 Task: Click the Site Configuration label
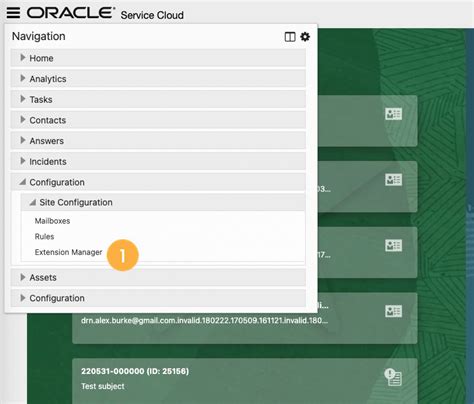[x=76, y=202]
